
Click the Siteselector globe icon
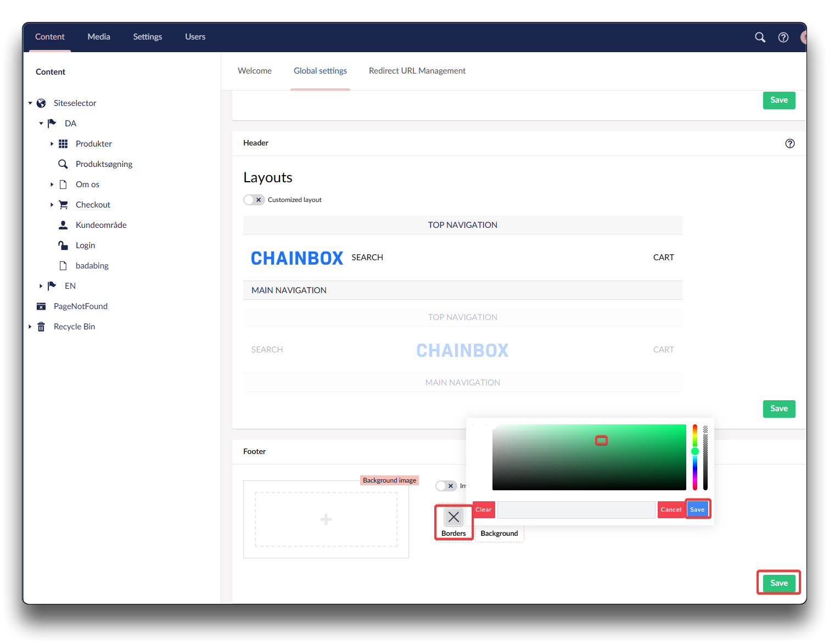pyautogui.click(x=41, y=103)
